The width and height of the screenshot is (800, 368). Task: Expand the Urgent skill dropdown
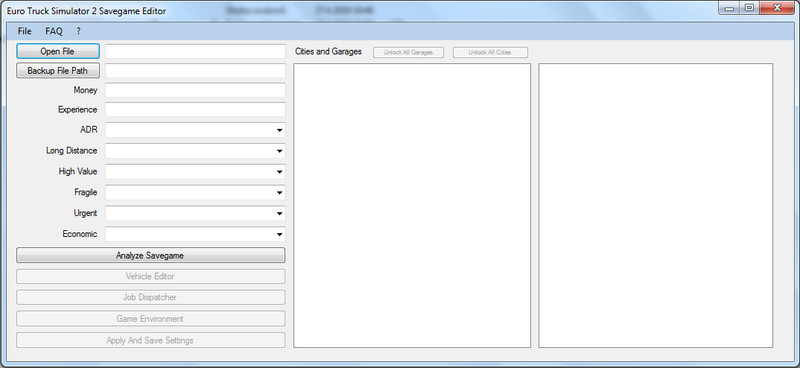tap(195, 213)
